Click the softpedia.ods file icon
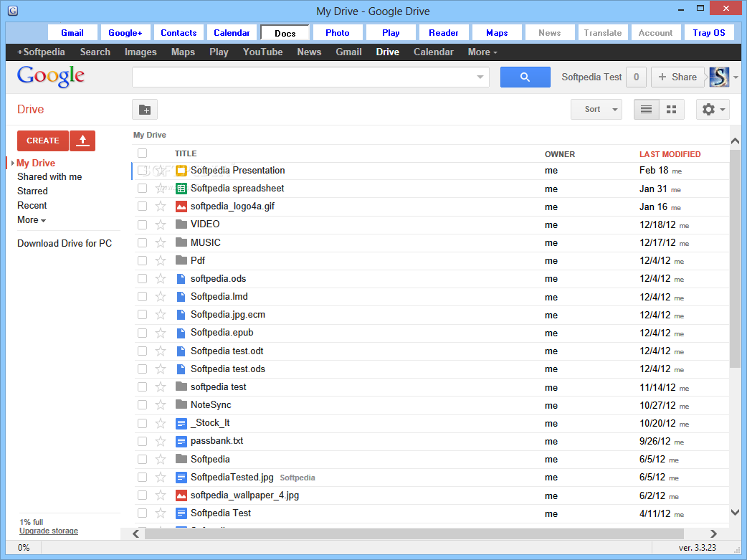The image size is (747, 560). point(181,279)
